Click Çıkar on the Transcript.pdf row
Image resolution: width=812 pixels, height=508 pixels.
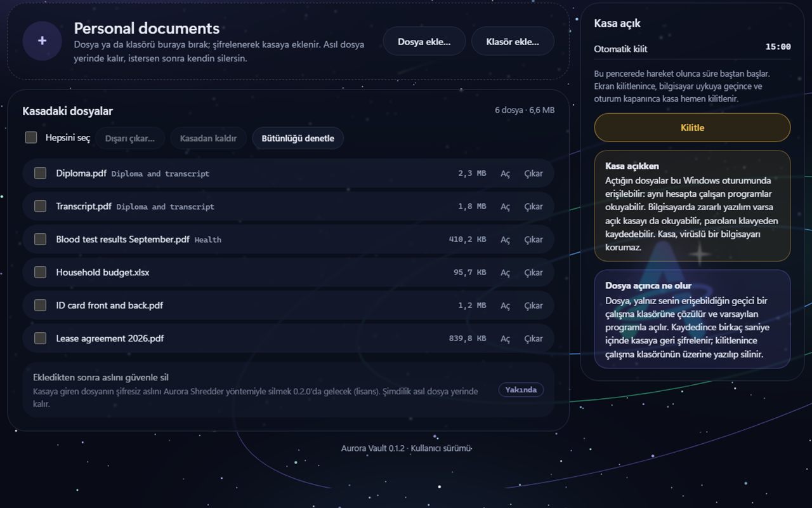[534, 206]
